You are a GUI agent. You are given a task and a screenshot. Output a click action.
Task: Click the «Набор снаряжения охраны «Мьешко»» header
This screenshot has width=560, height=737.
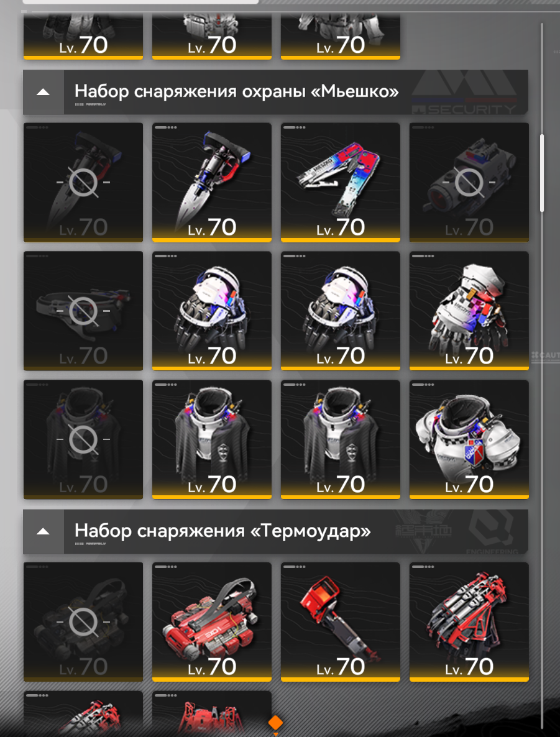237,91
